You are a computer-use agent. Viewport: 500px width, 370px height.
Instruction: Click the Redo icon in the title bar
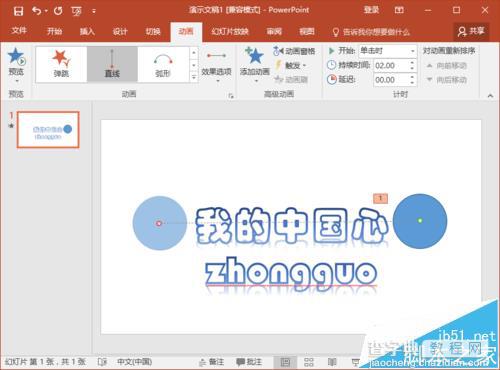click(58, 11)
